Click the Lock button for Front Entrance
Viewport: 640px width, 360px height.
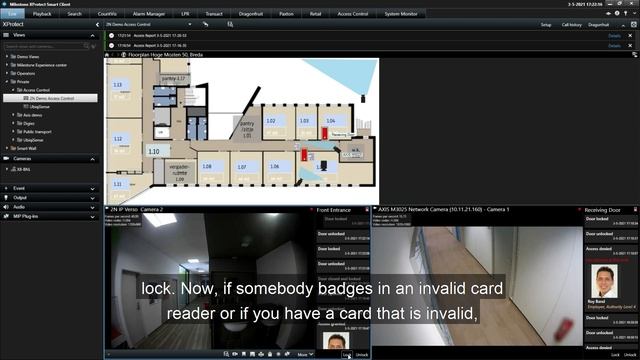point(347,355)
